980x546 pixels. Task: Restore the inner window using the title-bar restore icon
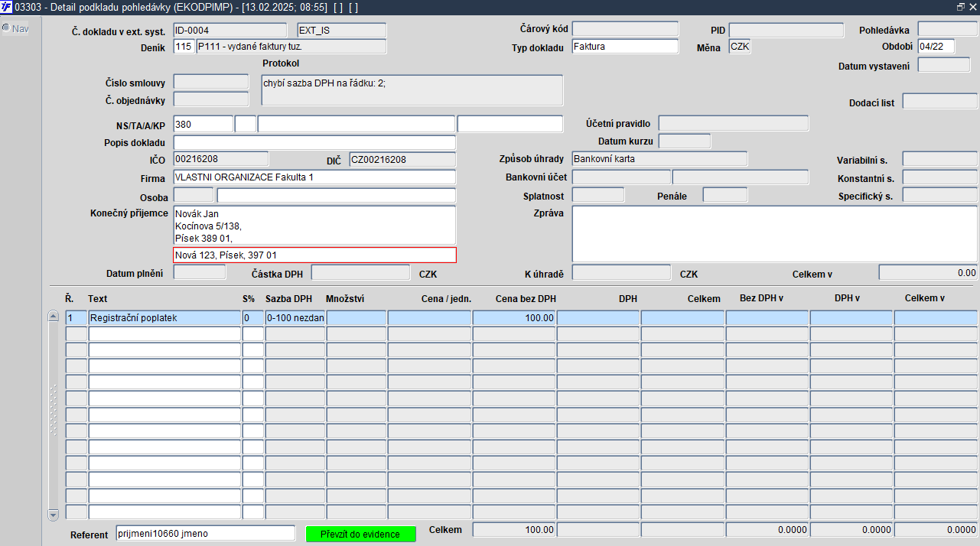[961, 6]
